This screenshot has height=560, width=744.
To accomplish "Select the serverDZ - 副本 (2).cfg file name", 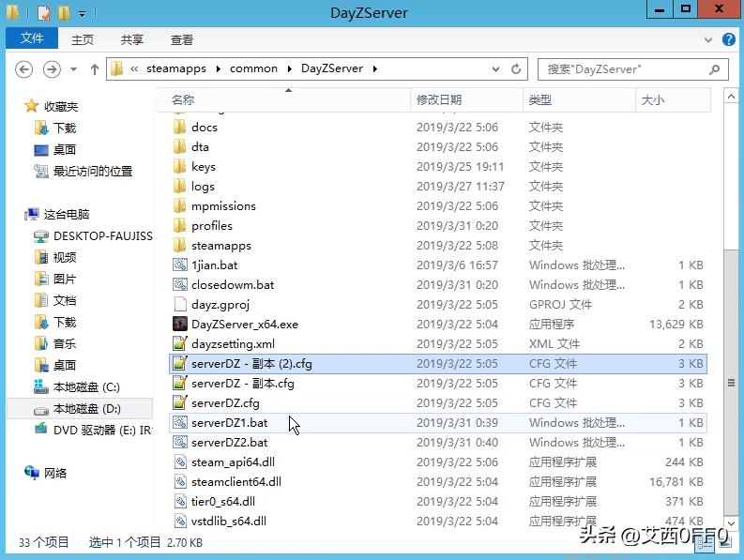I will coord(251,364).
